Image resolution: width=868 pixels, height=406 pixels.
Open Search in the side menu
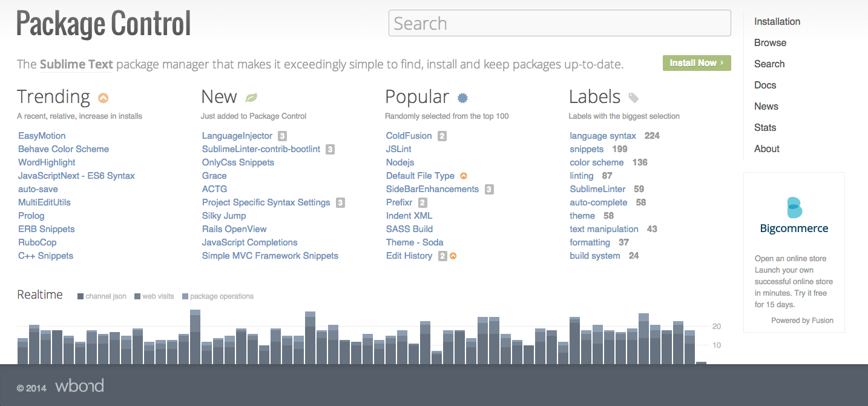[x=769, y=64]
